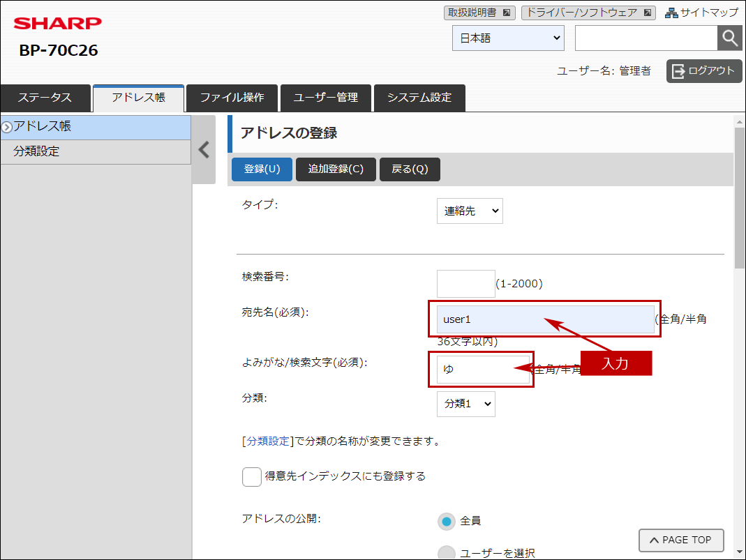Switch to the アドレス帳 tab
This screenshot has width=746, height=560.
tap(138, 98)
